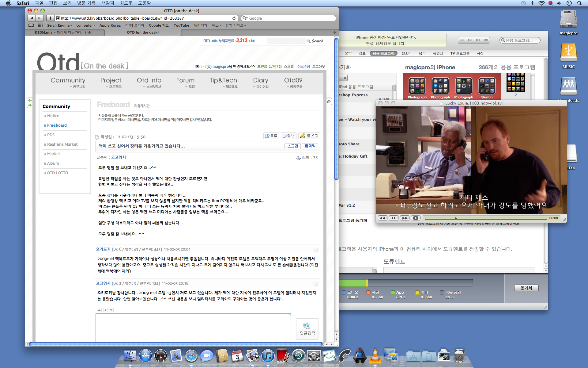Click the 답변 reply button
Image resolution: width=588 pixels, height=368 pixels.
pos(288,136)
